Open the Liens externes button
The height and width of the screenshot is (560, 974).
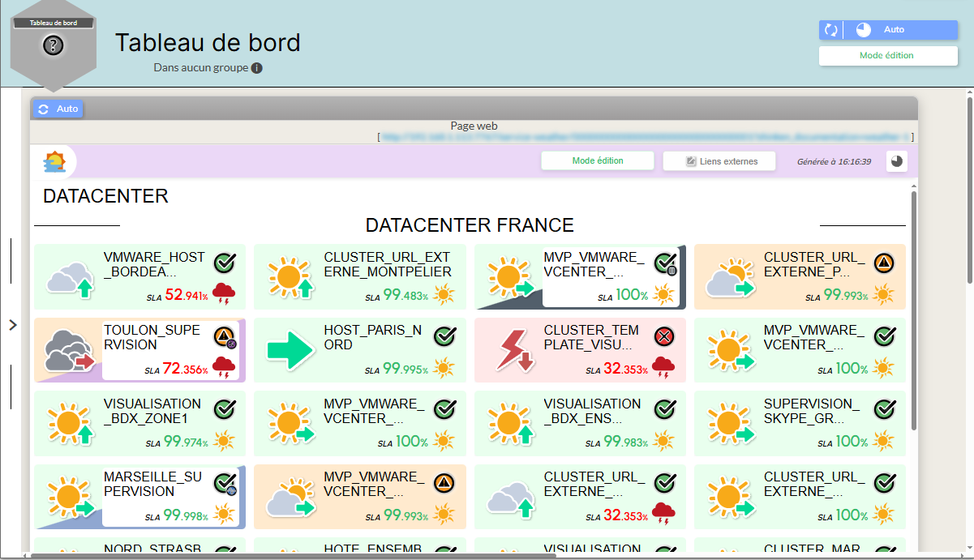[719, 161]
